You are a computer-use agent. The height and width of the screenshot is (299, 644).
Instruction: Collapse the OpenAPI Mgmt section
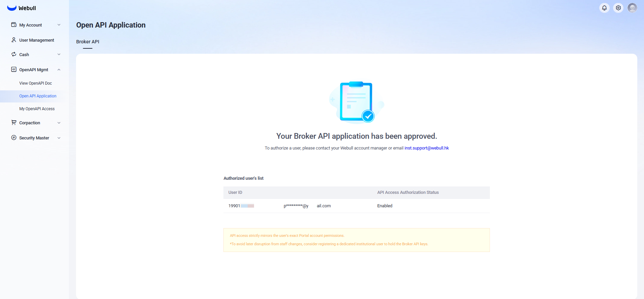click(59, 70)
